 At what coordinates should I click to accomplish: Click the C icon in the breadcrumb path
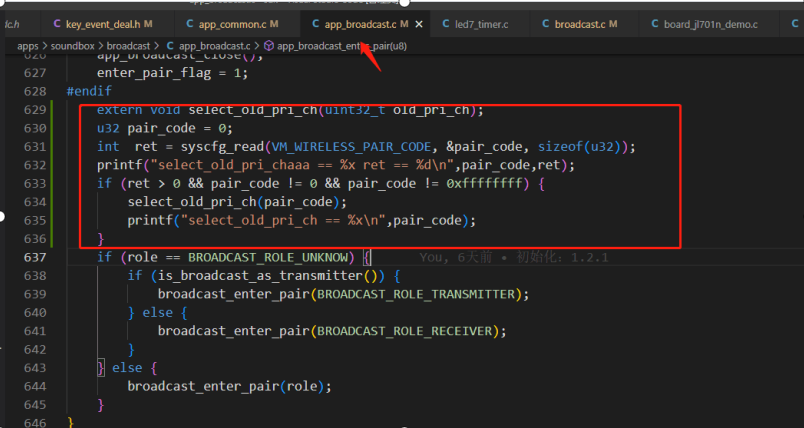point(170,46)
